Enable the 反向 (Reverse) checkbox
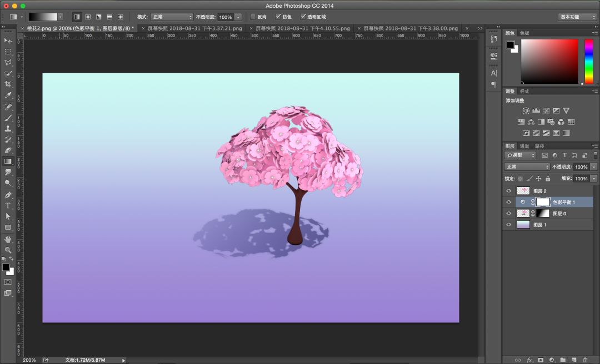 [x=253, y=17]
